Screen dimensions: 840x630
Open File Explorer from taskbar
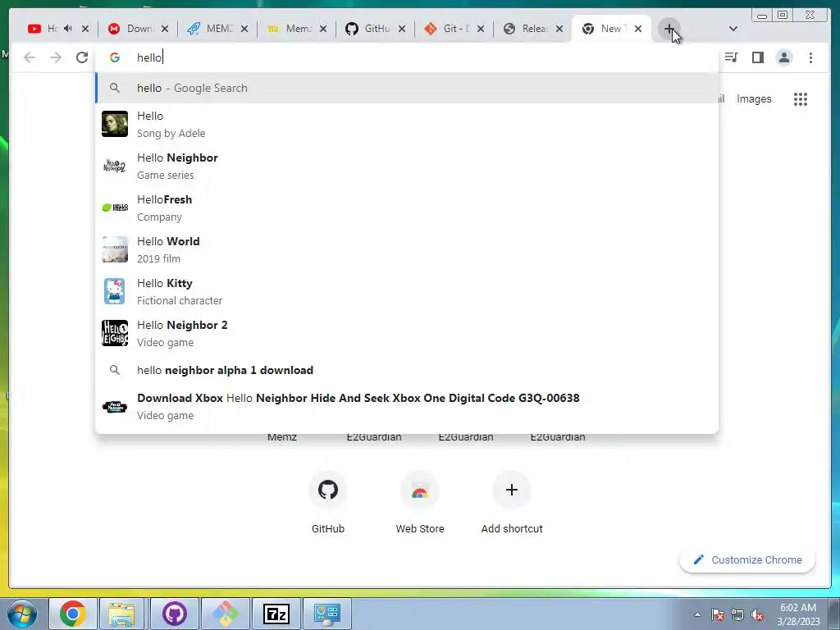[121, 614]
